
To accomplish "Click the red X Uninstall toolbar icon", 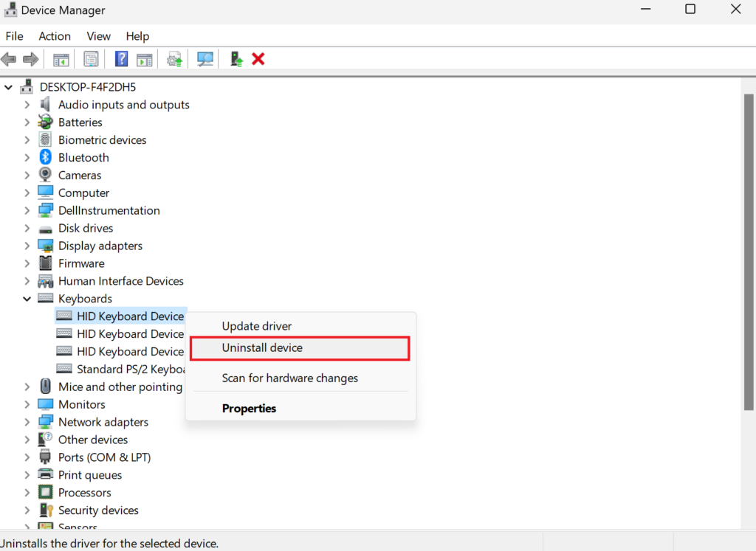I will 258,59.
